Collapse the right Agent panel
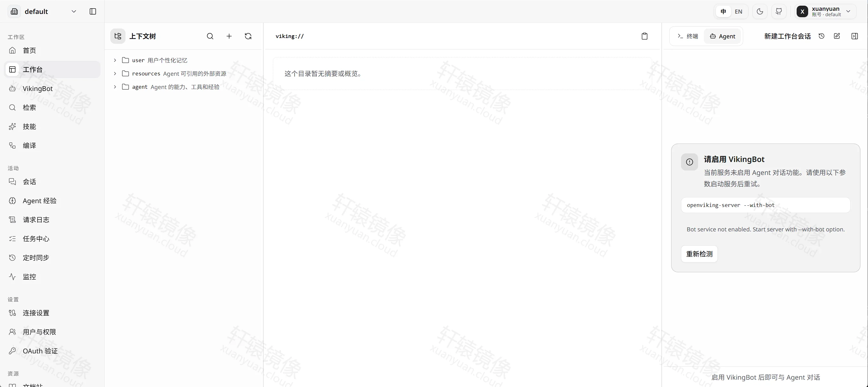868x387 pixels. pyautogui.click(x=854, y=36)
